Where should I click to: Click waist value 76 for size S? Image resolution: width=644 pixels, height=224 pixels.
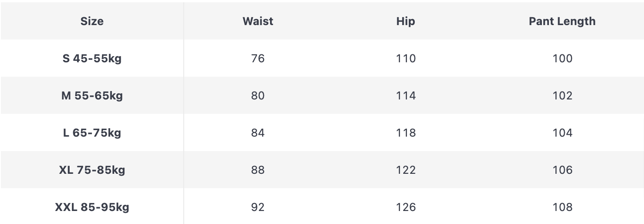[x=258, y=59]
